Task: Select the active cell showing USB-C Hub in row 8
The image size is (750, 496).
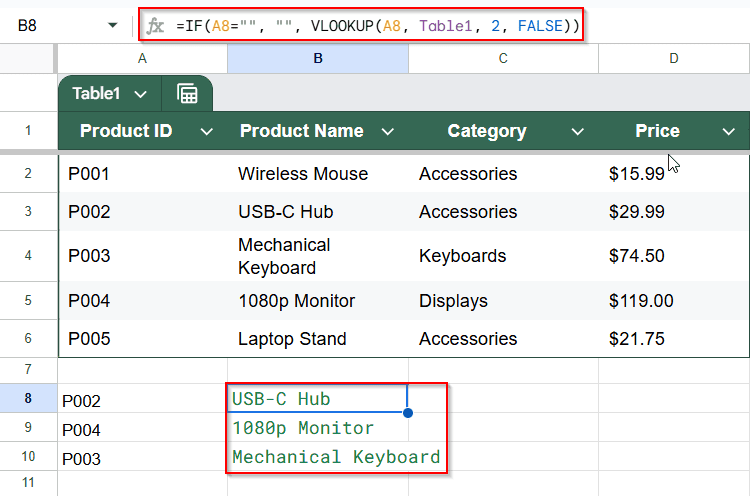Action: coord(318,398)
